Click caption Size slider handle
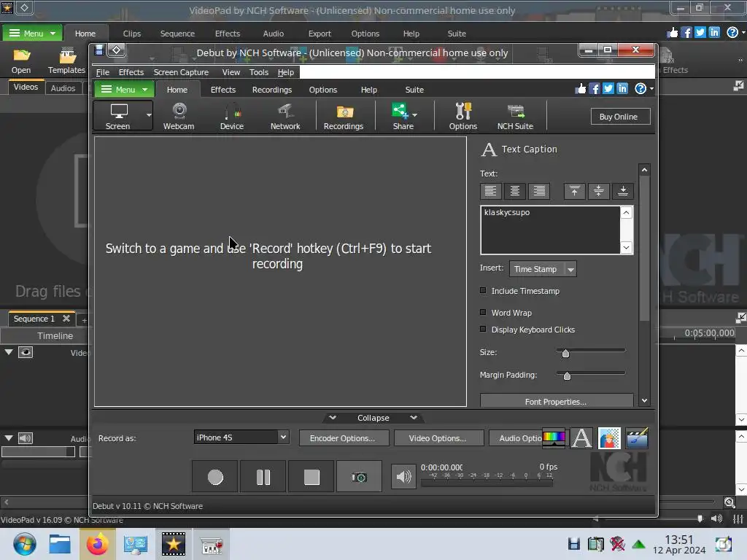The height and width of the screenshot is (560, 747). tap(565, 354)
